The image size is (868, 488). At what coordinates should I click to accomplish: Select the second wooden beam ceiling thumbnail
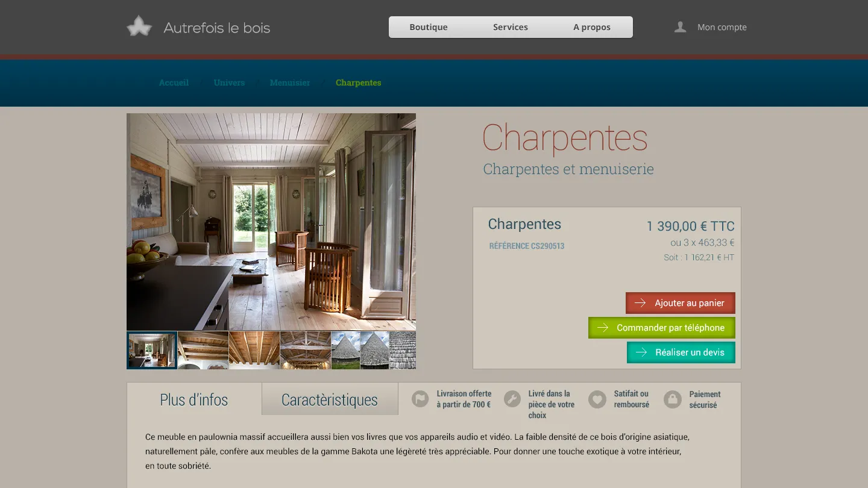(x=203, y=350)
